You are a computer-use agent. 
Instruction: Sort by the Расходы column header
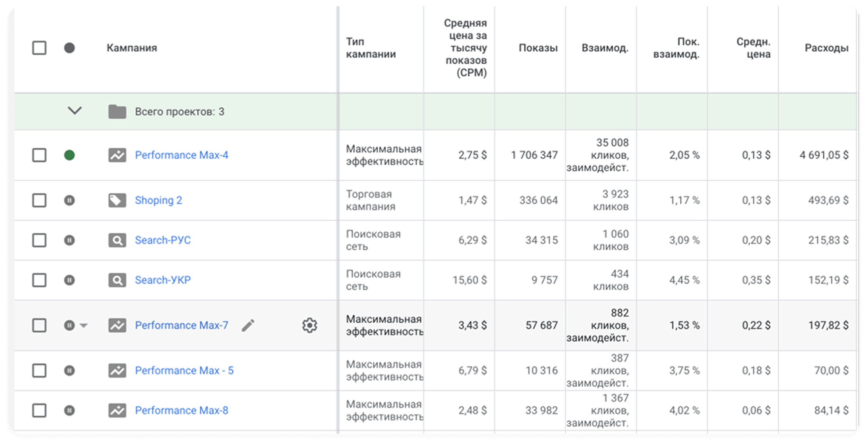pos(826,48)
